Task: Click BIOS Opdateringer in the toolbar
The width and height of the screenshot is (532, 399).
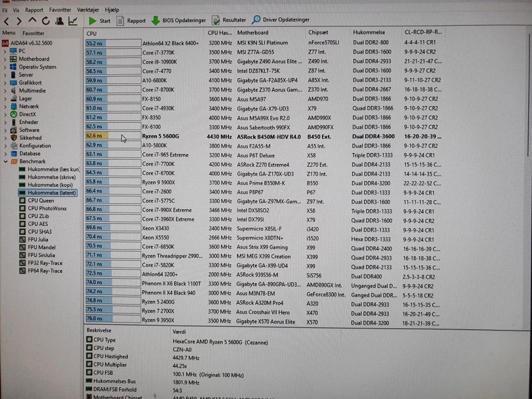Action: (x=178, y=21)
